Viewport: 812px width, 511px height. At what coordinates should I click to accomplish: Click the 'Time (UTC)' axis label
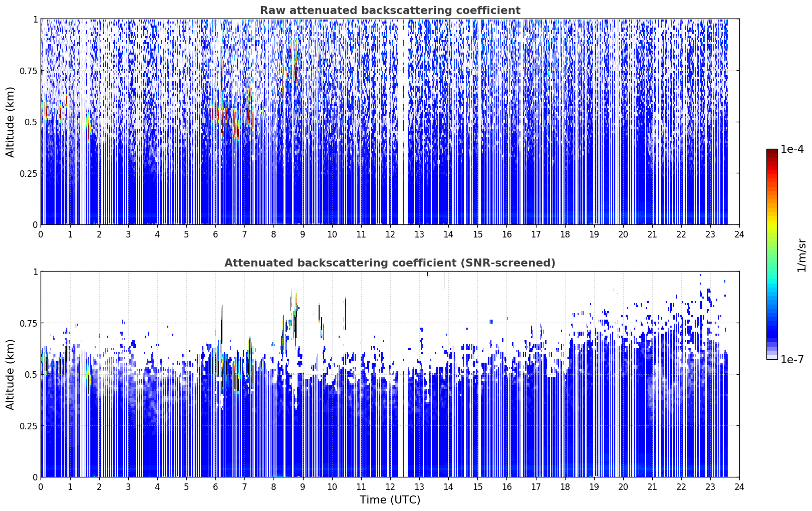390,500
